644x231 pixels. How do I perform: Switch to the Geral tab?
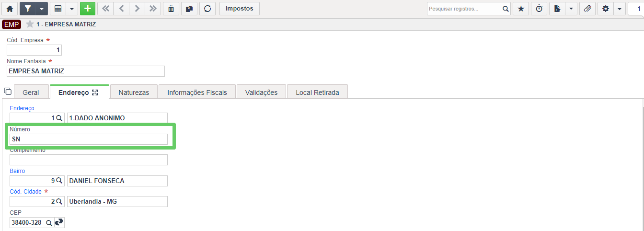coord(31,92)
